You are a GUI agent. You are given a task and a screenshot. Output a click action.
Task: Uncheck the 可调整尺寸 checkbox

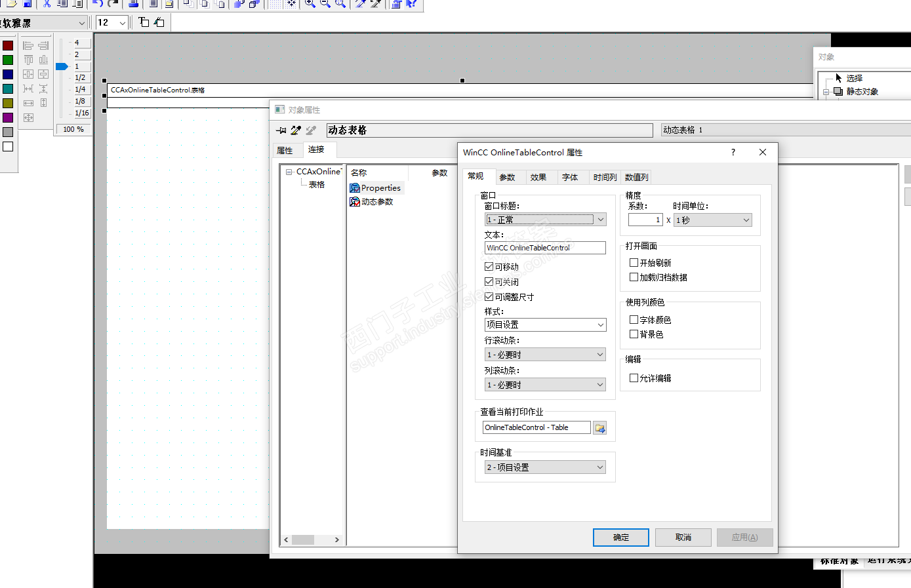pos(489,297)
